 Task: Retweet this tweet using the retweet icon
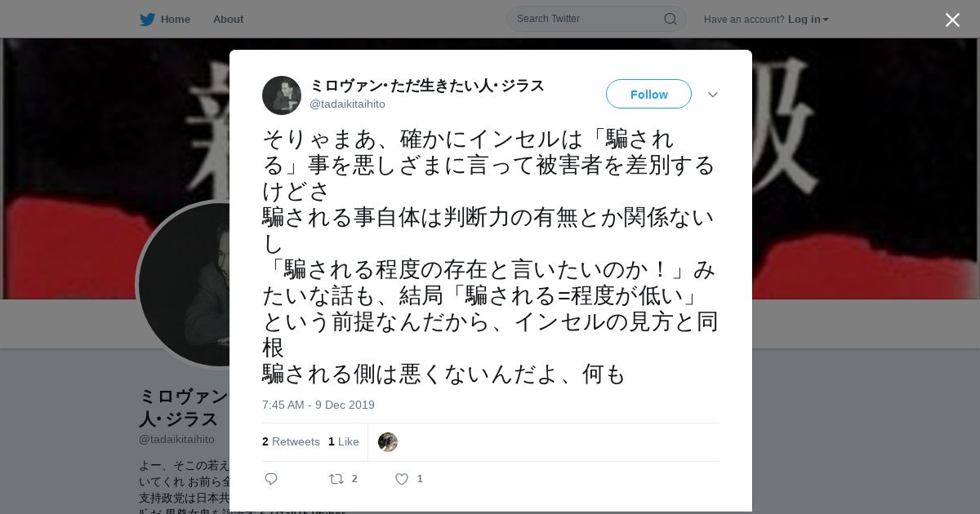point(336,479)
